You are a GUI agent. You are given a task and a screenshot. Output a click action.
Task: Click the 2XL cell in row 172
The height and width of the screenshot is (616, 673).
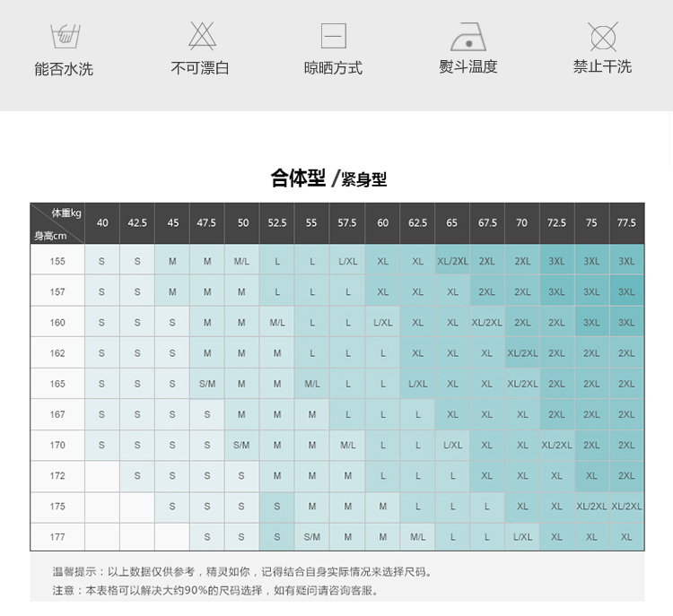pyautogui.click(x=626, y=476)
